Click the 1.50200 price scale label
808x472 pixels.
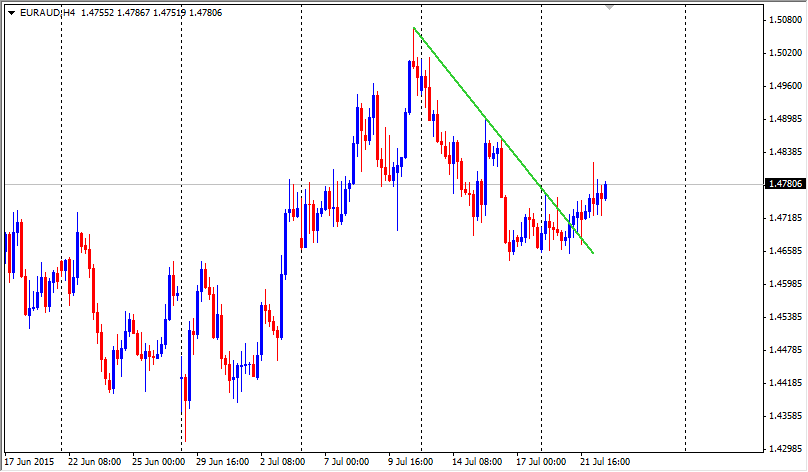[x=785, y=53]
